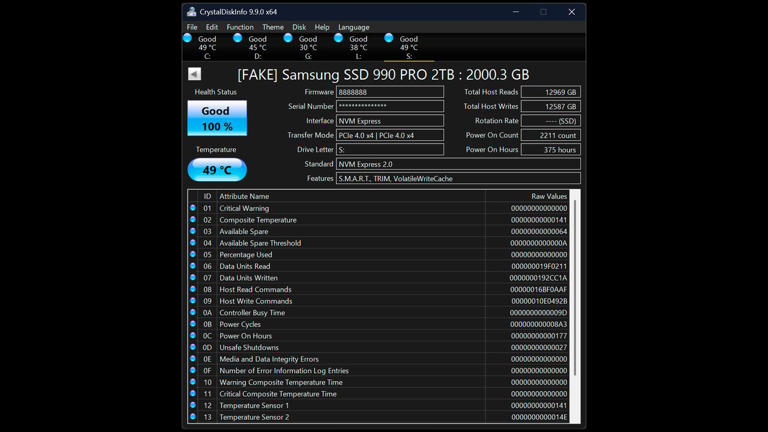Click status dot for Data Units Read
768x432 pixels.
click(193, 266)
